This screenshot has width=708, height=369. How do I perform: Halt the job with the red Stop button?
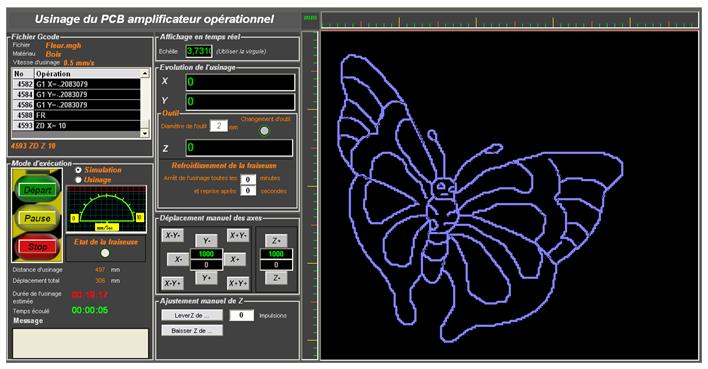click(x=37, y=247)
